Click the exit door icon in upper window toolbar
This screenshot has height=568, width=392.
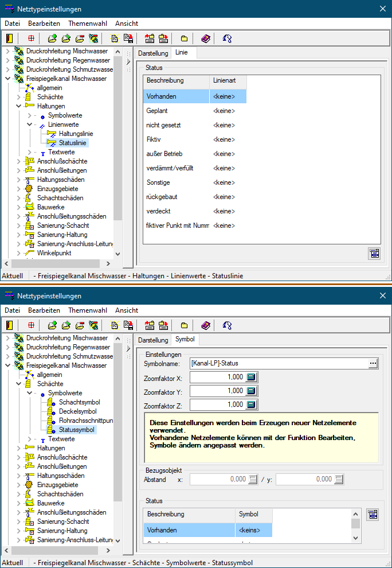(x=9, y=38)
